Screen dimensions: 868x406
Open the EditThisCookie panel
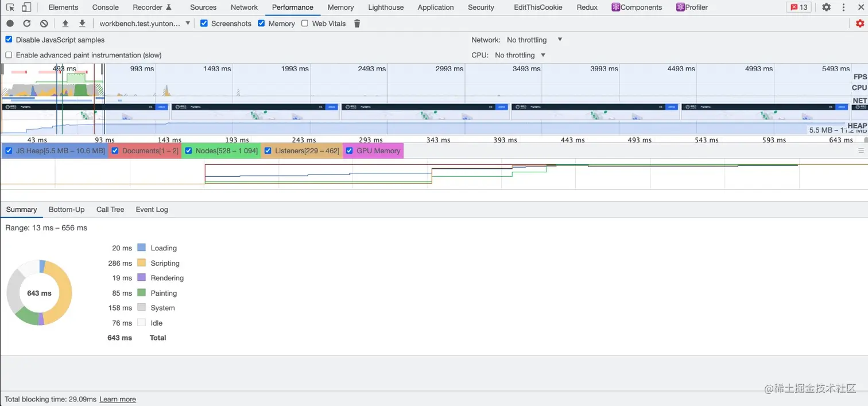538,7
